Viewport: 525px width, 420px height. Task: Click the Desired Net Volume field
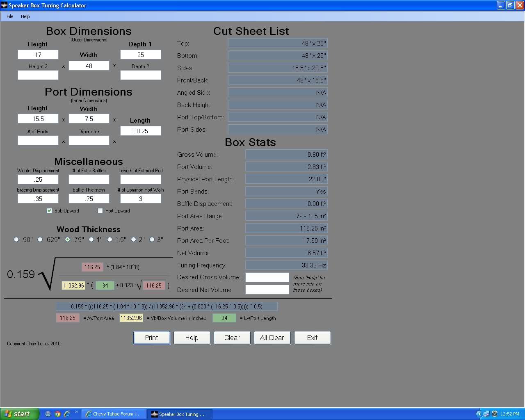[267, 290]
